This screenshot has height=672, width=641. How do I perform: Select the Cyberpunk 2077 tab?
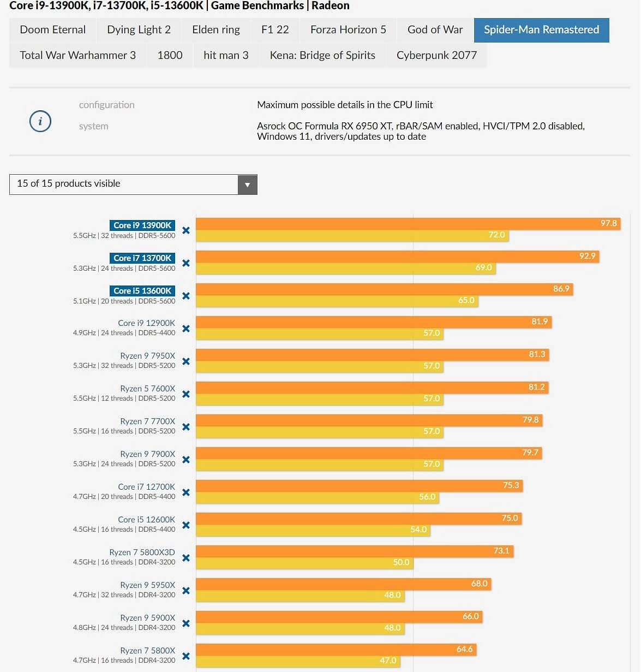click(x=436, y=55)
